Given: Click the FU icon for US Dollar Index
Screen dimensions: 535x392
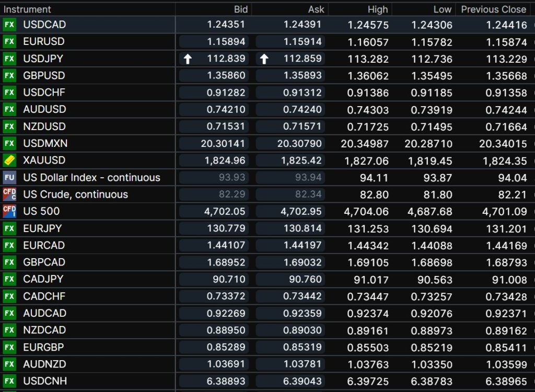Looking at the screenshot, I should 9,177.
